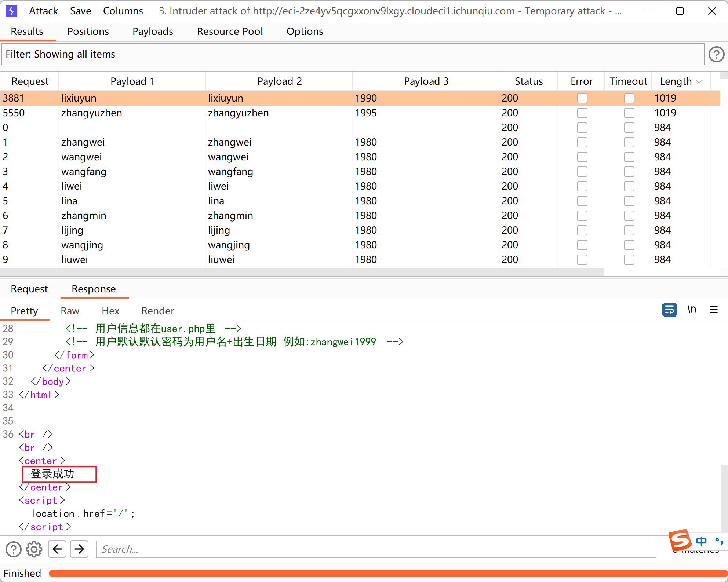Viewport: 728px width, 582px height.
Task: Switch to the Payloads tab
Action: tap(153, 32)
